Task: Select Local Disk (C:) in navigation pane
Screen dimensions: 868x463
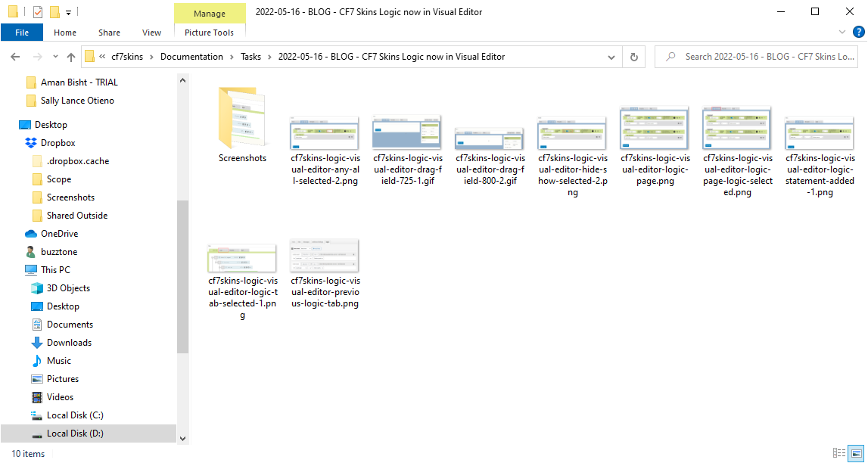Action: 75,415
